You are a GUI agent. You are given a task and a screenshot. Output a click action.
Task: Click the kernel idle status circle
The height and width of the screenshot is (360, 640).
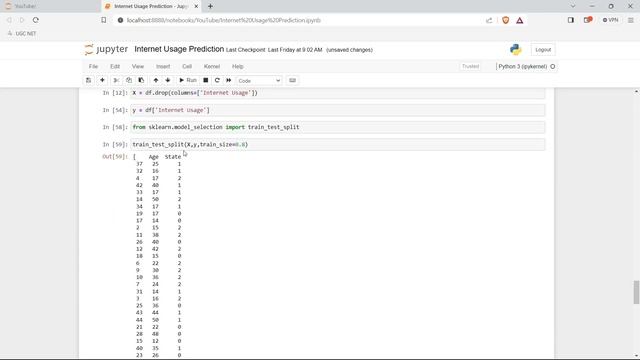tap(553, 67)
